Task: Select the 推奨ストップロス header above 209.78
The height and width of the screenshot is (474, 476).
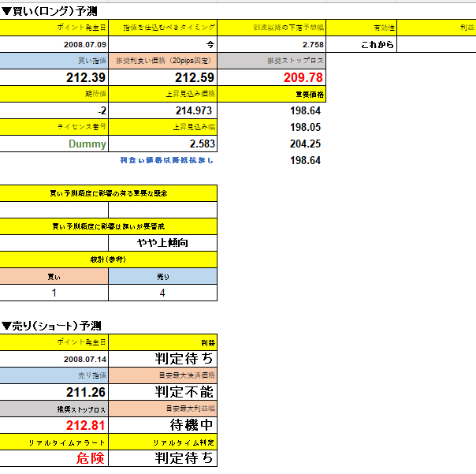Action: [x=271, y=61]
